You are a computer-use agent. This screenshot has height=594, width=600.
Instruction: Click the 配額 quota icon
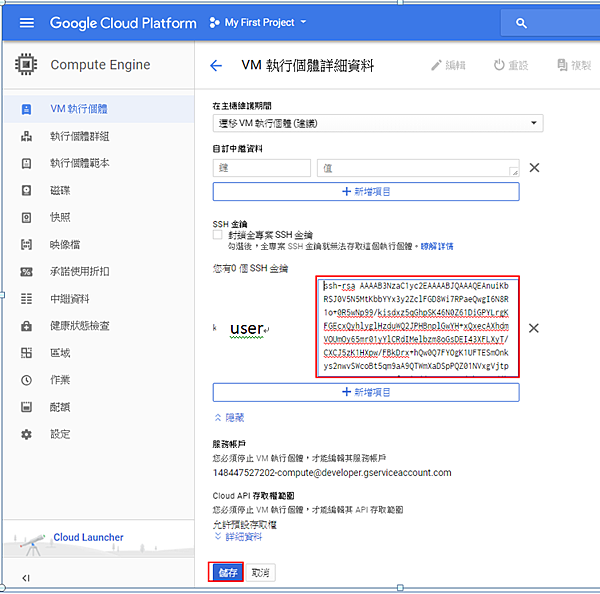26,407
